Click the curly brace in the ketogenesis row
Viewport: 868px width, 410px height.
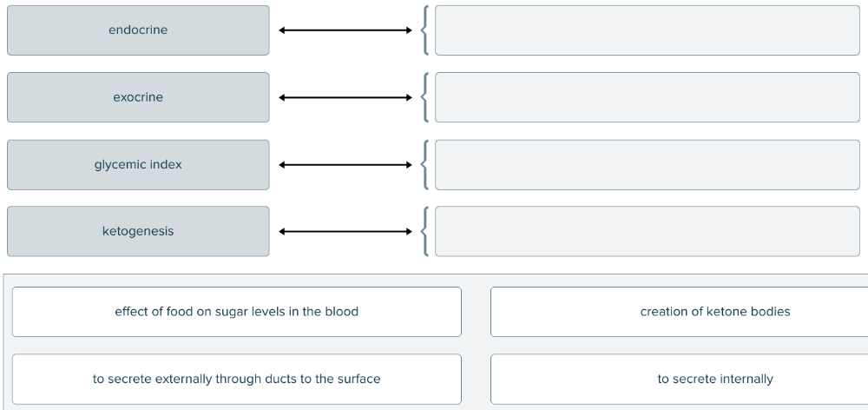click(x=424, y=231)
